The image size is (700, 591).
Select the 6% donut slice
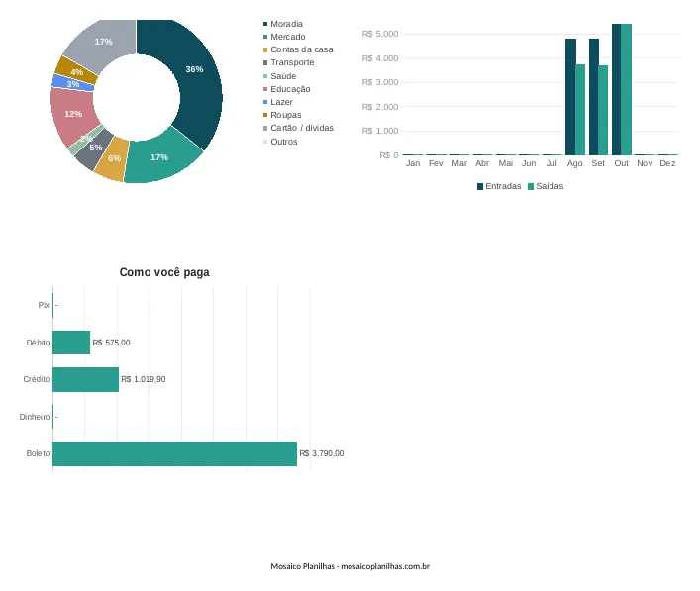click(x=114, y=160)
